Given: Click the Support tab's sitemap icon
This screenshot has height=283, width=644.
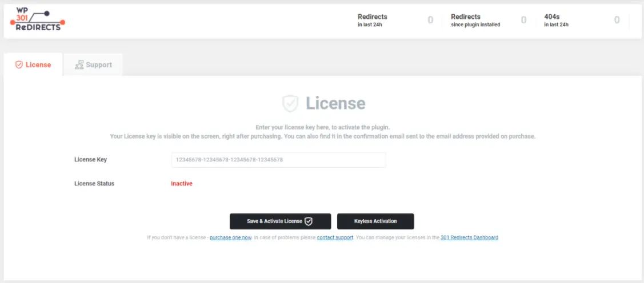Looking at the screenshot, I should [79, 65].
